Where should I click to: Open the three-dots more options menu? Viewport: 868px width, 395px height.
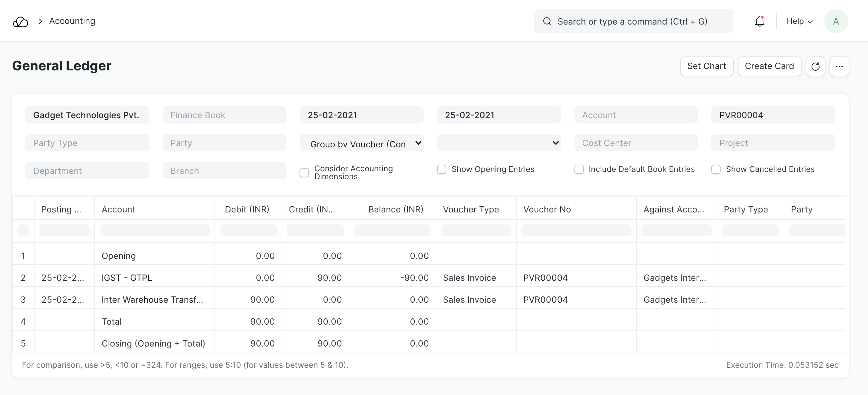pos(839,66)
